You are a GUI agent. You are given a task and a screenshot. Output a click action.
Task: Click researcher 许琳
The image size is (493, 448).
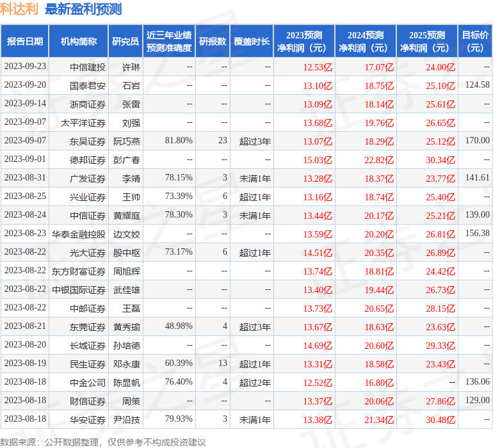point(131,67)
